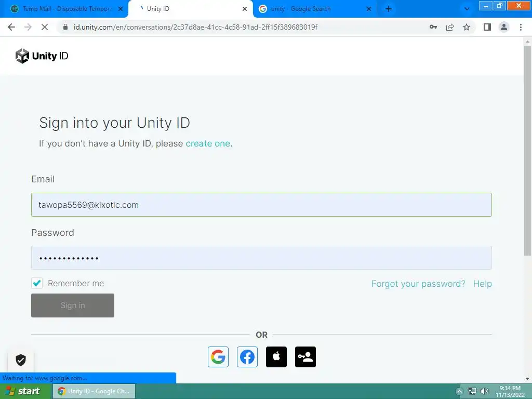This screenshot has height=399, width=532.
Task: Toggle the Remember me checkbox
Action: point(37,283)
